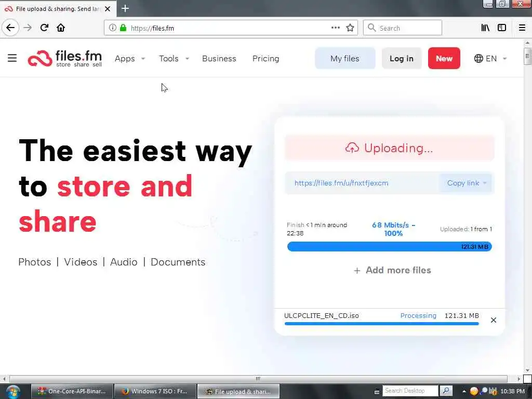
Task: Open the Firefox hamburger menu
Action: click(x=522, y=28)
